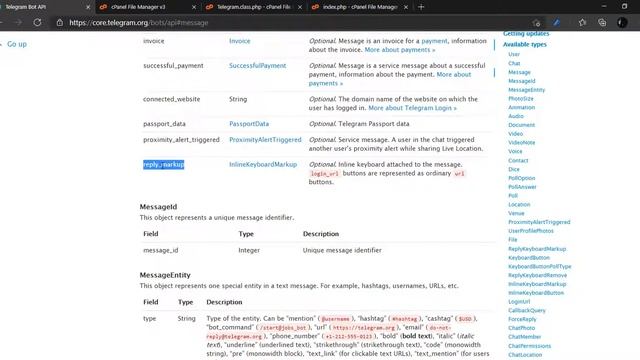Open the PassportData type link
The width and height of the screenshot is (640, 360).
coord(249,124)
